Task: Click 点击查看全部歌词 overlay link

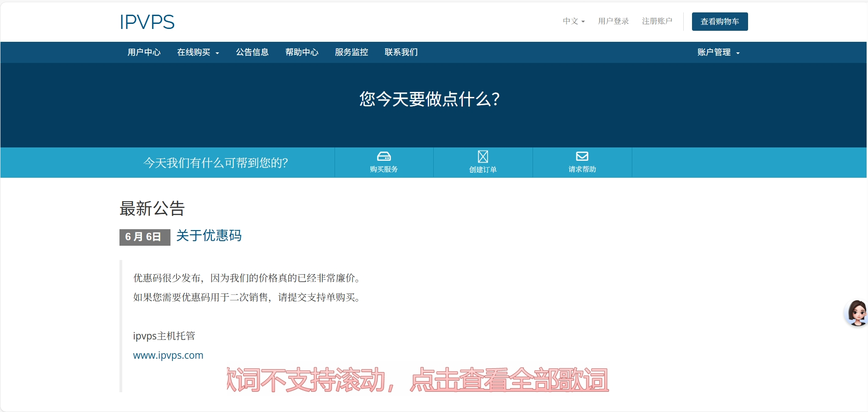Action: pos(509,380)
